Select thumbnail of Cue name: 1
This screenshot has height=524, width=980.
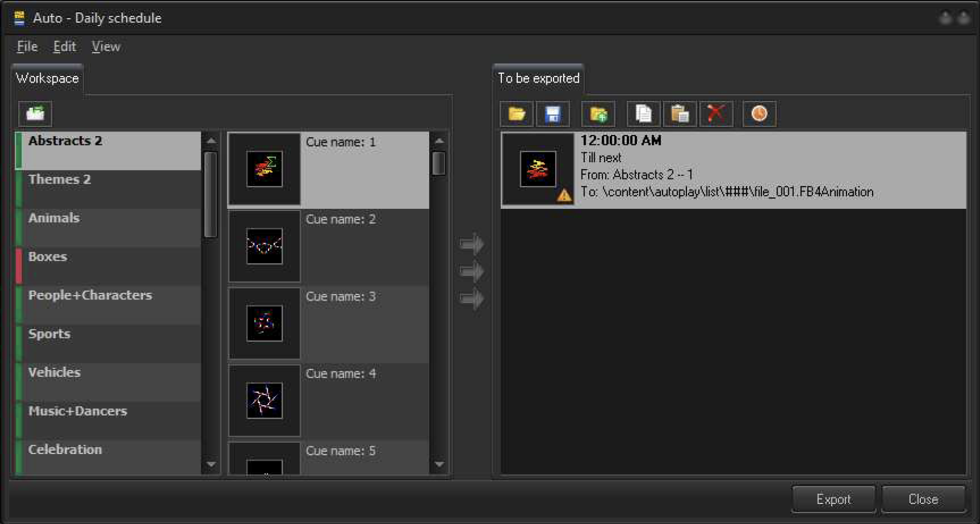click(264, 169)
